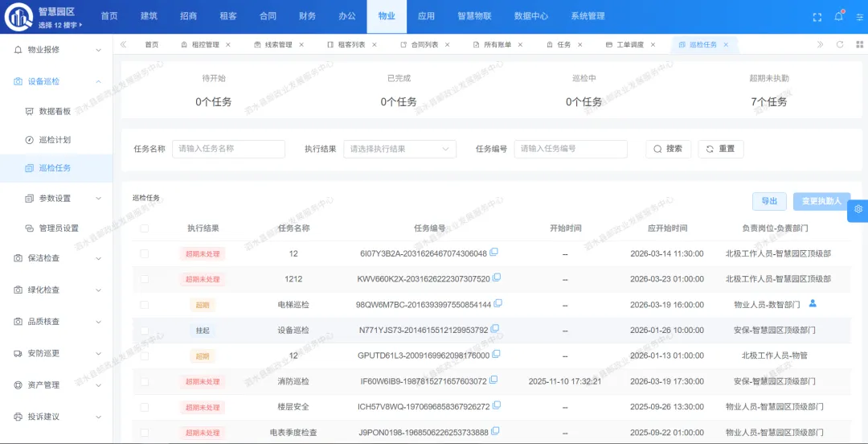Close the 租客列表 tab
This screenshot has width=868, height=444.
tap(375, 44)
